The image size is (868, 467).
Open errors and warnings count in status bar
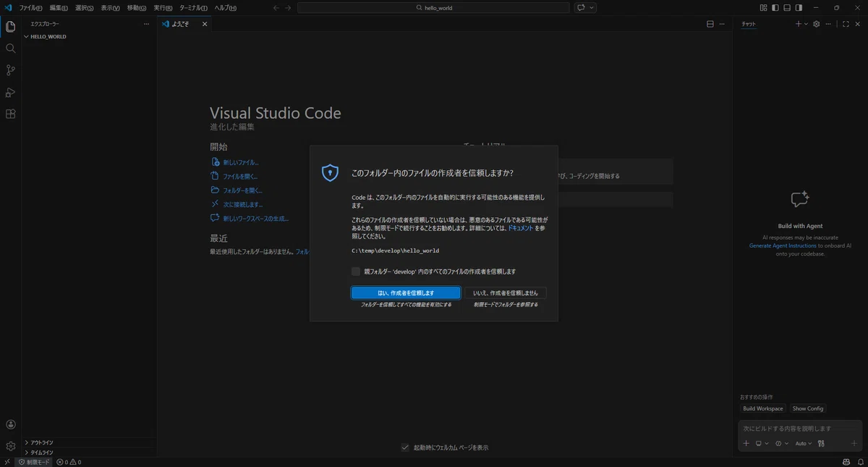69,462
